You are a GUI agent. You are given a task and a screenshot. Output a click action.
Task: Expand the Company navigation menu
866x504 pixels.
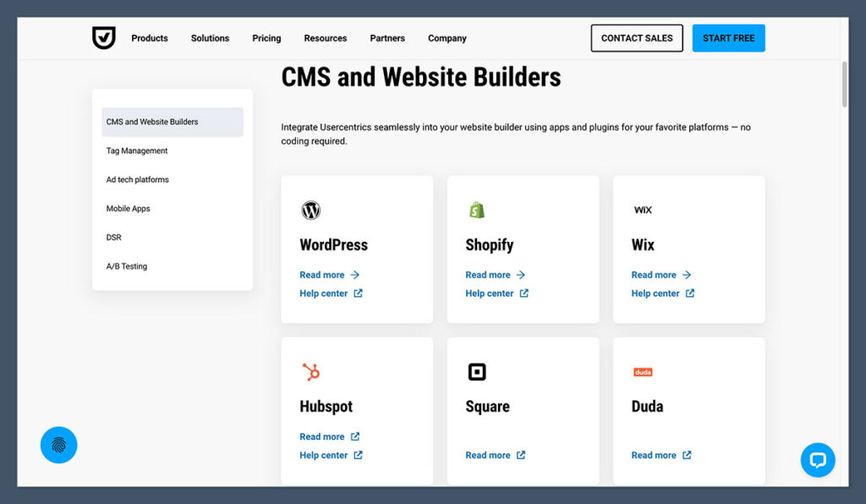pos(447,38)
